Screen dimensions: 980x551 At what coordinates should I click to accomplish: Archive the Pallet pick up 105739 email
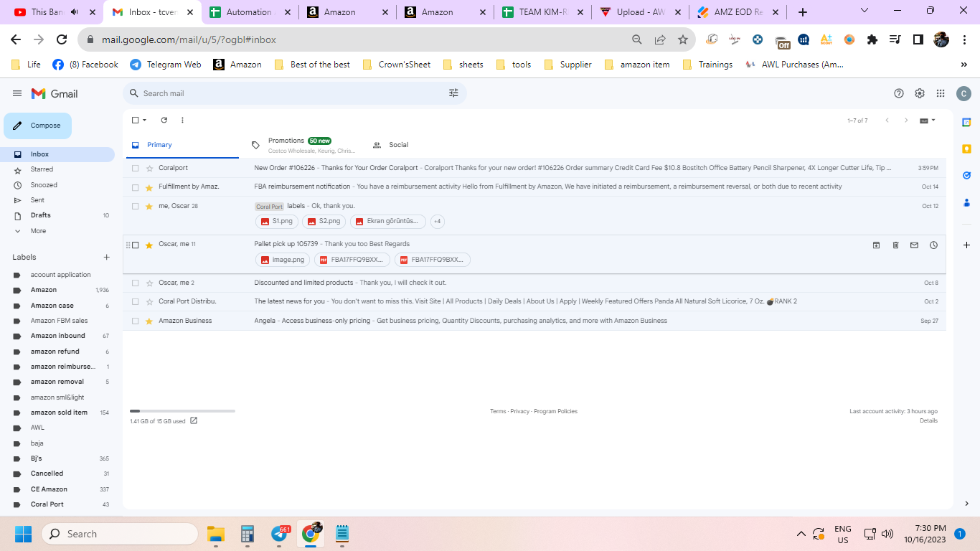point(877,245)
